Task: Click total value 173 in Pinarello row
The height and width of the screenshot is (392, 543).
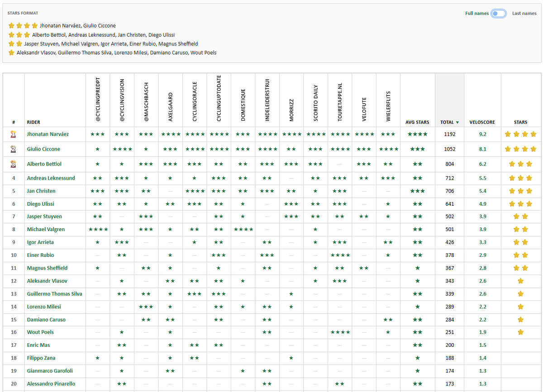Action: 450,383
